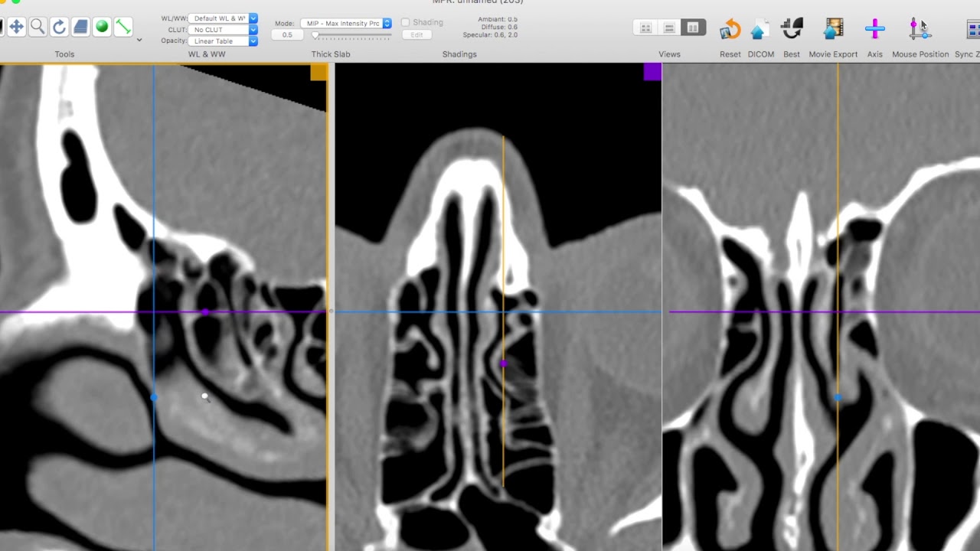Viewport: 980px width, 551px height.
Task: Open the CLUT dropdown showing No CLUT
Action: coord(223,30)
